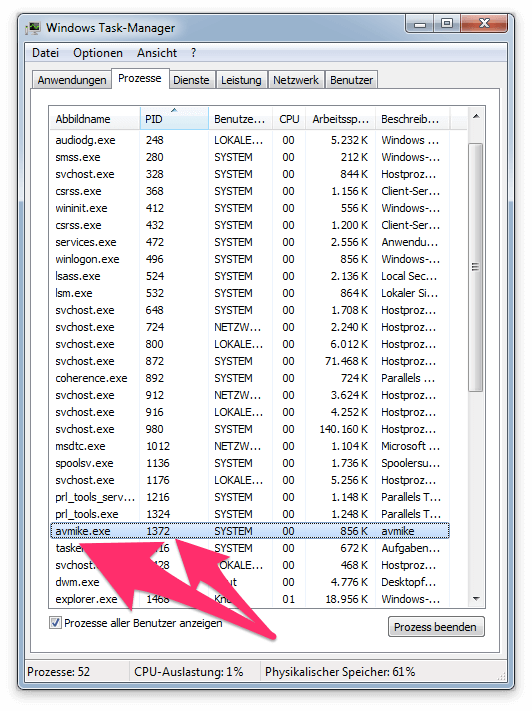532x711 pixels.
Task: Select the coherence.exe process
Action: pos(249,378)
